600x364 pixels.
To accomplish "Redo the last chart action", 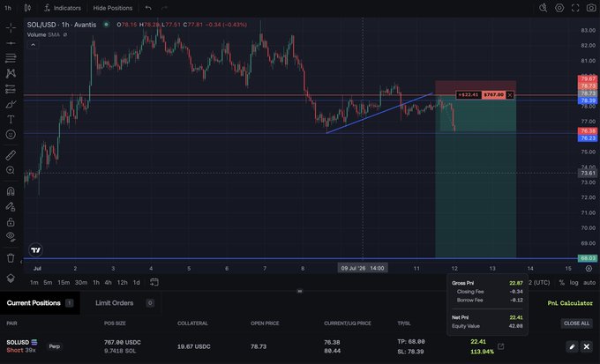I will (x=164, y=8).
